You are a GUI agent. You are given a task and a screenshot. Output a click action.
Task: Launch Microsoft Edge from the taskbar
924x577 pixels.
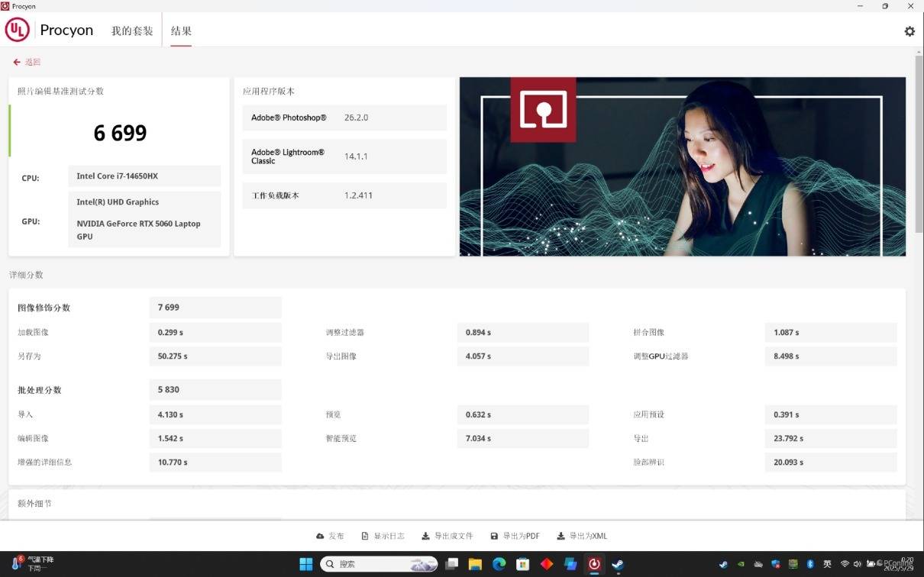click(499, 564)
